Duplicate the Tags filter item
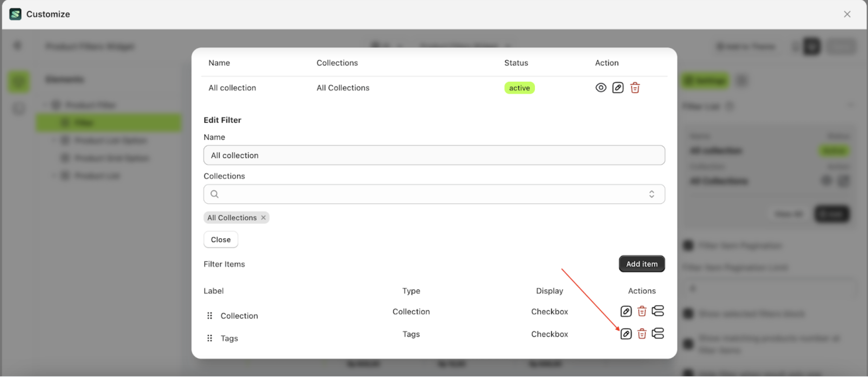868x377 pixels. coord(658,334)
